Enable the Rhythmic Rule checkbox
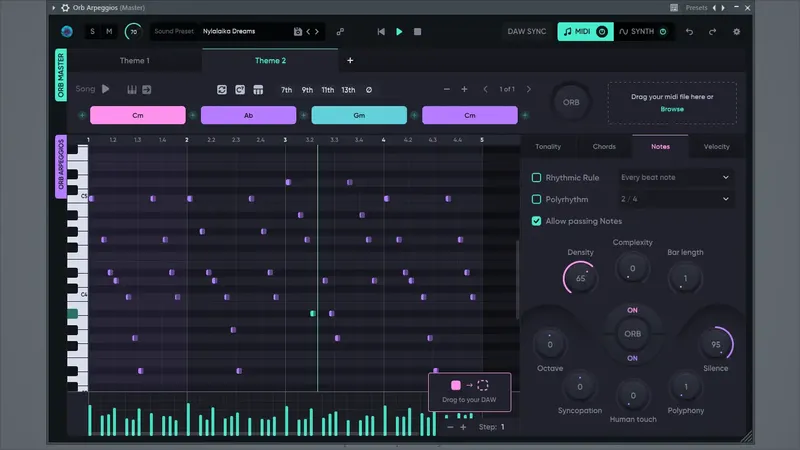This screenshot has width=800, height=450. point(536,178)
